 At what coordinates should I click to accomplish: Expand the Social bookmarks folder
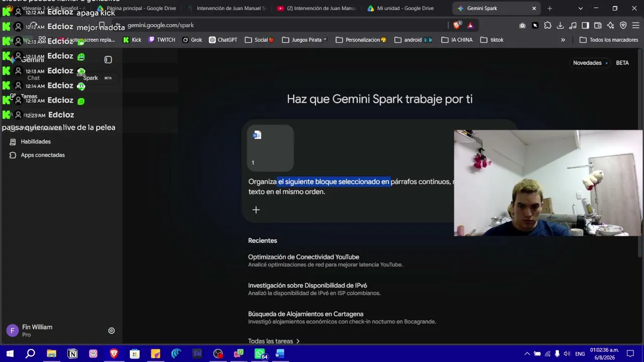pos(259,40)
